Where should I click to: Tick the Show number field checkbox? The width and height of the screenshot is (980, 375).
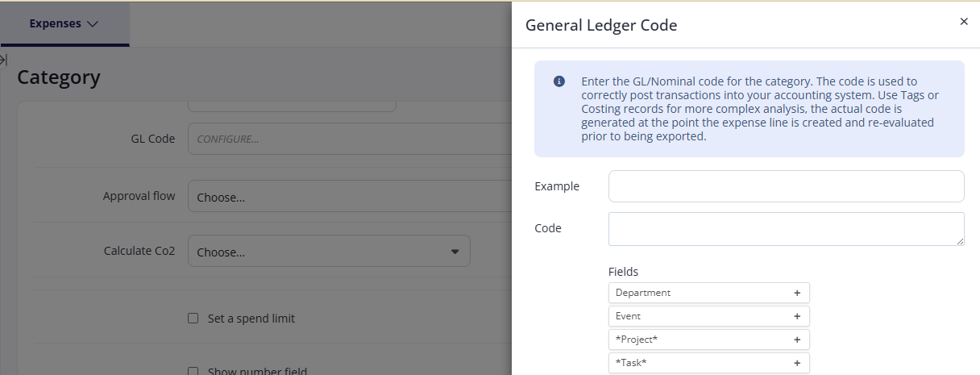pyautogui.click(x=193, y=372)
